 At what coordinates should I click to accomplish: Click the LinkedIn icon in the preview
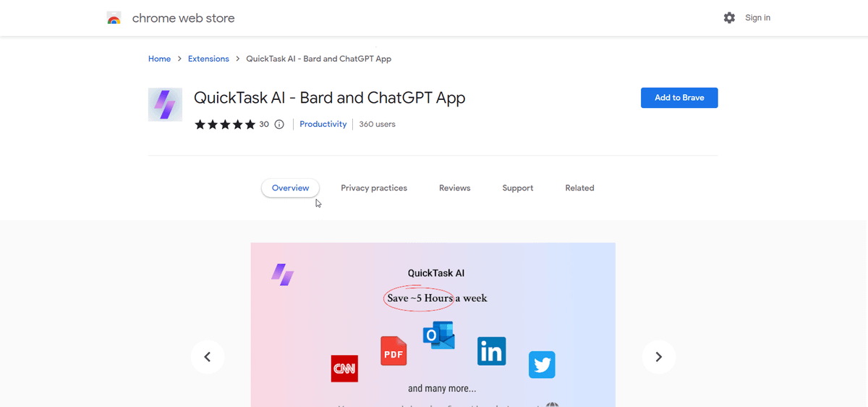click(491, 351)
